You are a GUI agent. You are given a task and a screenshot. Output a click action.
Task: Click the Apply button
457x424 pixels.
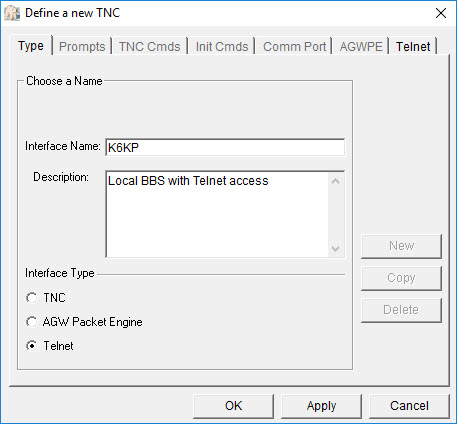click(321, 406)
